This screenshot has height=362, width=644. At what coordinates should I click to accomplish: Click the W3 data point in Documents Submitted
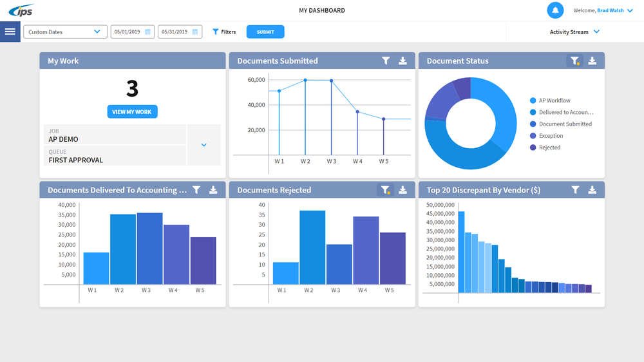[332, 81]
